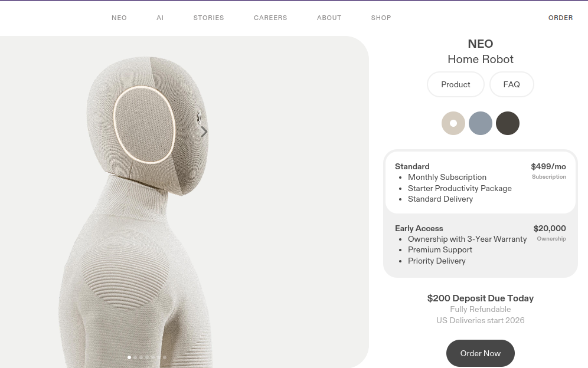The image size is (588, 368).
Task: Switch to the Product tab
Action: tap(456, 84)
